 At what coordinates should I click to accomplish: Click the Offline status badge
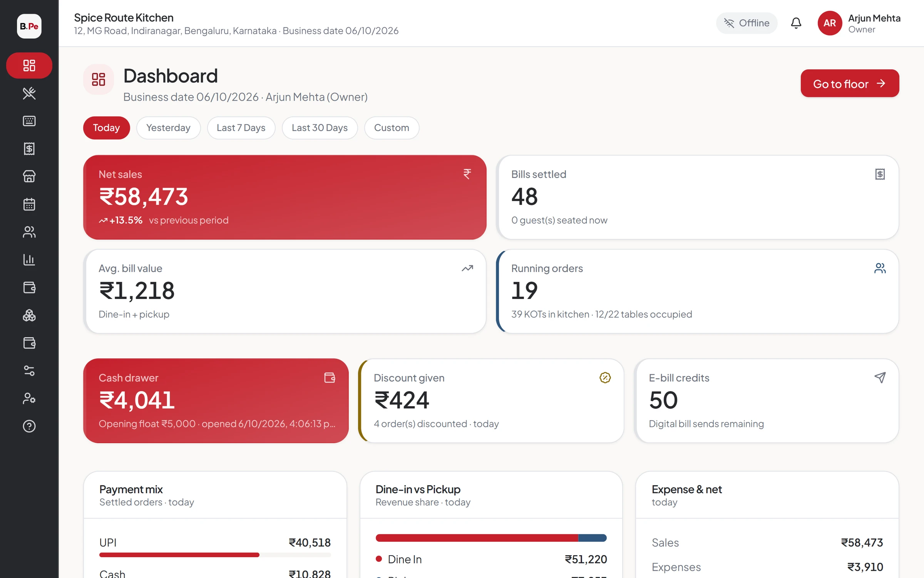(x=747, y=23)
